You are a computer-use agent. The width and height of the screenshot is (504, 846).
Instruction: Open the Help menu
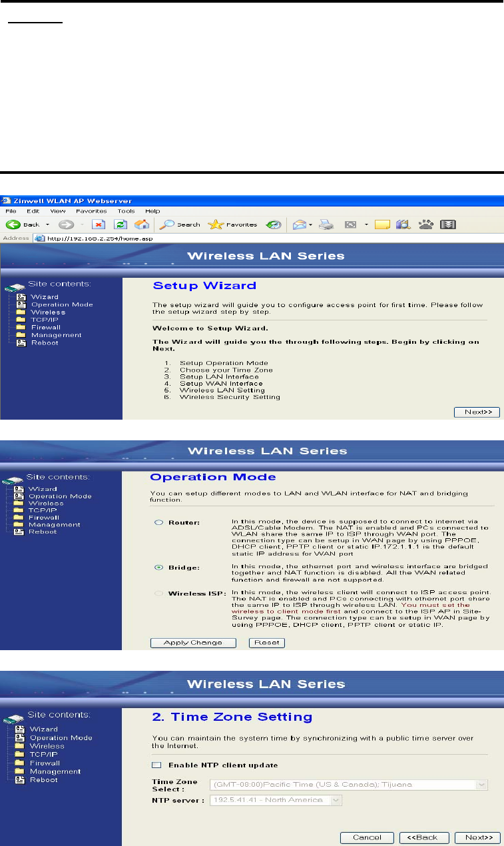pyautogui.click(x=152, y=211)
